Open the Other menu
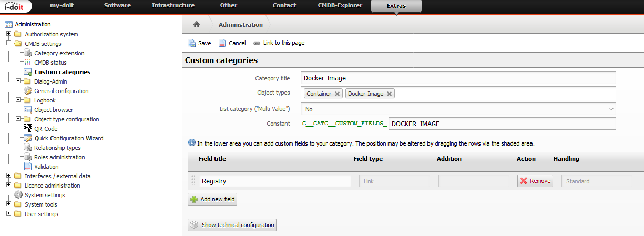The image size is (644, 236). click(229, 5)
